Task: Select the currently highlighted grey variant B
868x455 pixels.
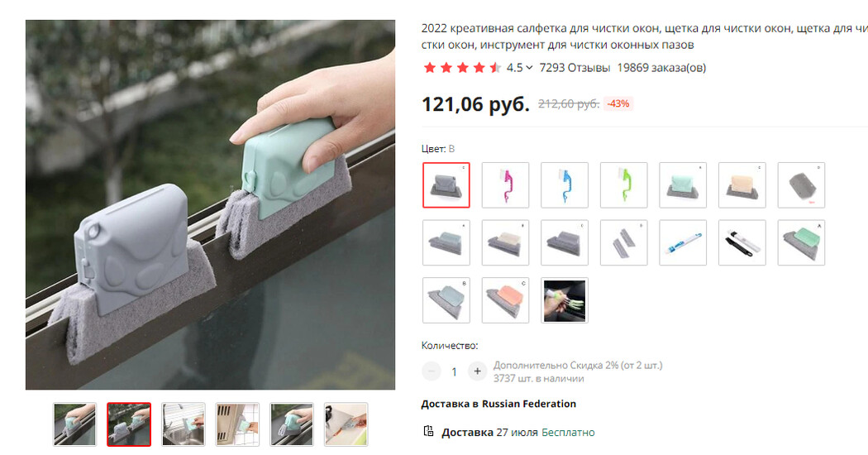Action: [446, 185]
